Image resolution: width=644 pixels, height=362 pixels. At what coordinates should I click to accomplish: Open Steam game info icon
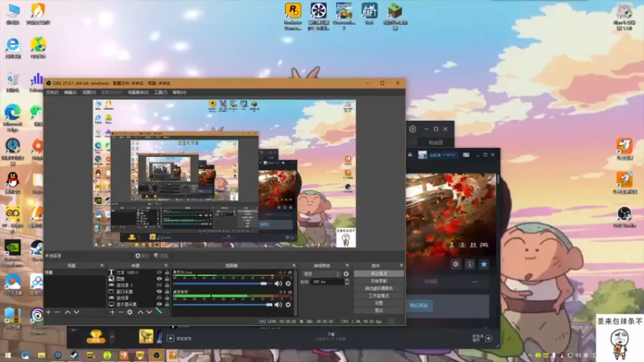(x=470, y=265)
